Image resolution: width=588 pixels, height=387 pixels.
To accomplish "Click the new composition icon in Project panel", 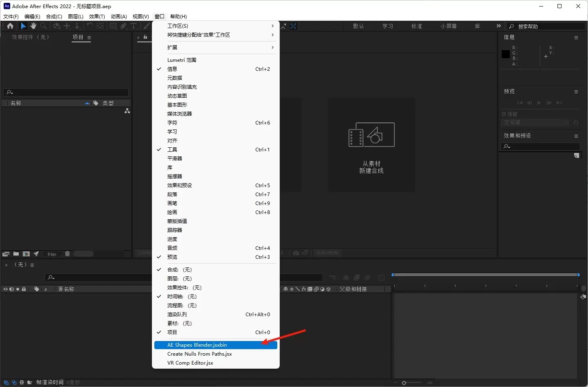I will click(26, 254).
